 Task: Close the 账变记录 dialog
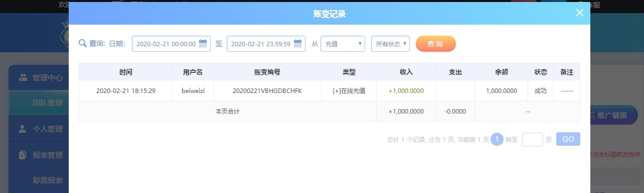point(580,13)
